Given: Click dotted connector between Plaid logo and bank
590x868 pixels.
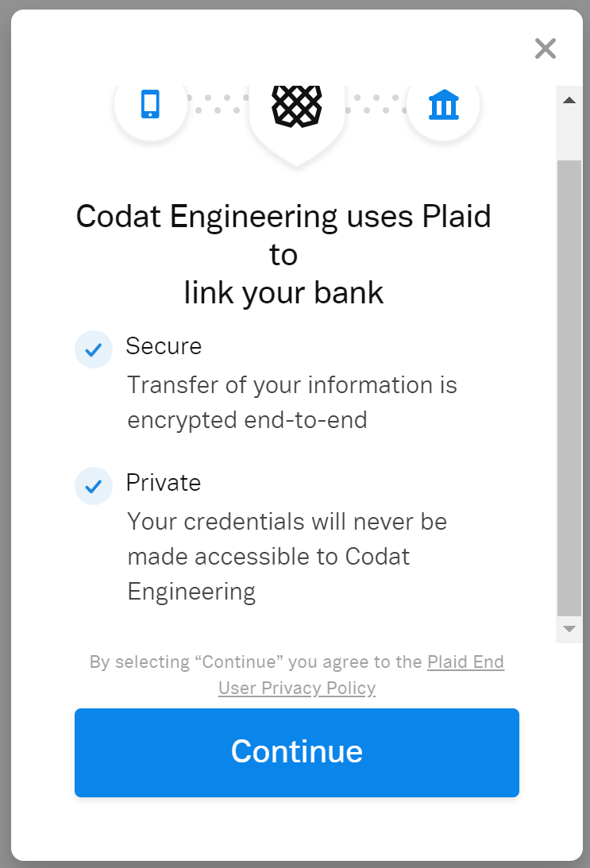Looking at the screenshot, I should (x=376, y=104).
